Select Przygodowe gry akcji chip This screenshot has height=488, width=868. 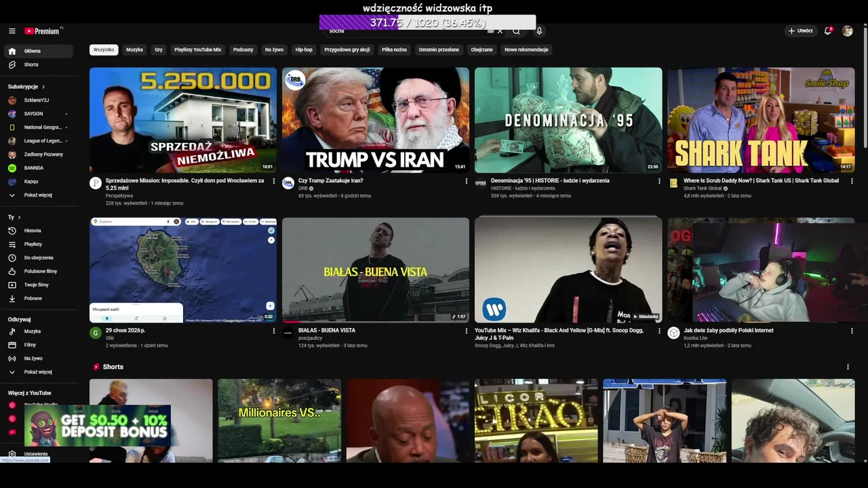(x=347, y=49)
